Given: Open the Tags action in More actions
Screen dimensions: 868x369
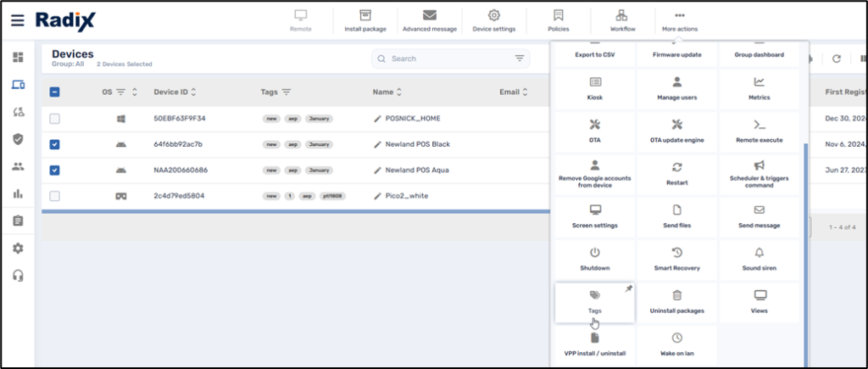Looking at the screenshot, I should click(x=594, y=301).
